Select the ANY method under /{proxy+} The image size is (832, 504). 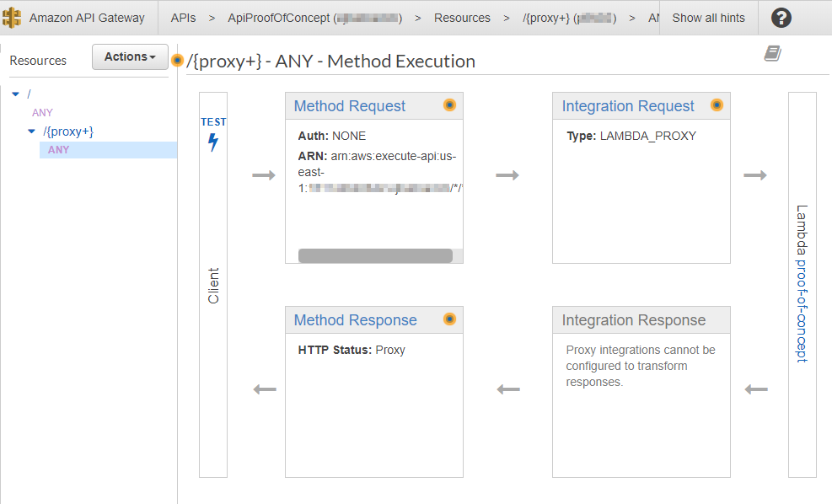click(x=58, y=149)
